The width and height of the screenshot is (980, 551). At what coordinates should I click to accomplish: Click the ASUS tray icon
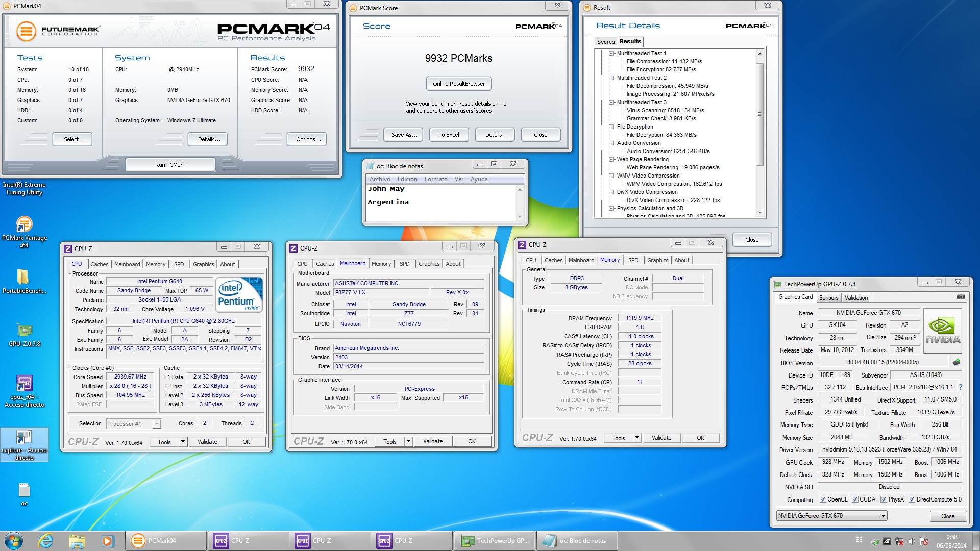coord(887,541)
